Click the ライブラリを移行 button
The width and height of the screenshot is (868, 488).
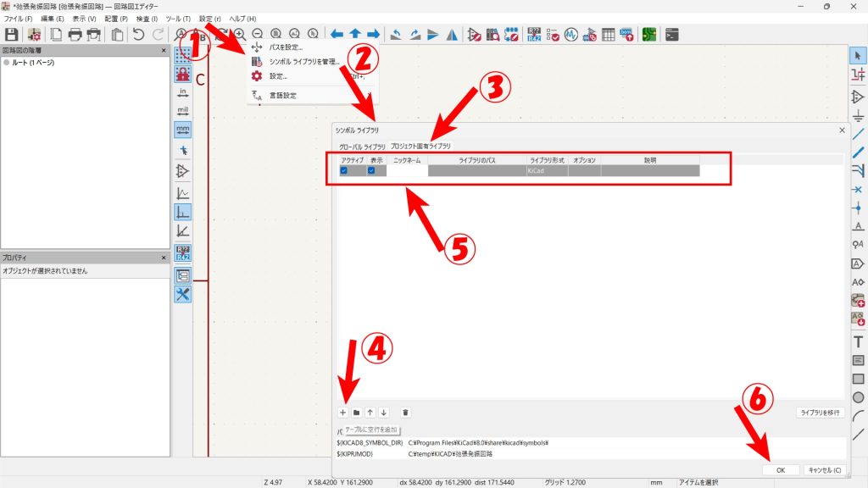[820, 413]
